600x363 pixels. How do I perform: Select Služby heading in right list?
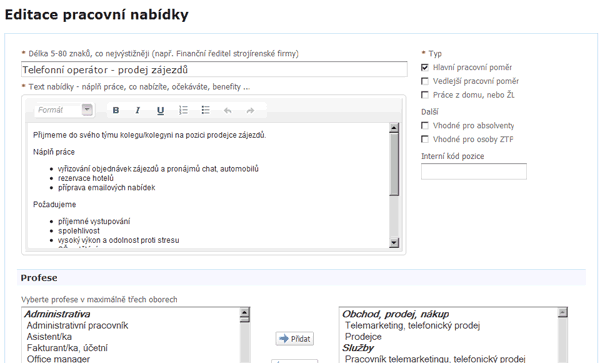tap(358, 348)
